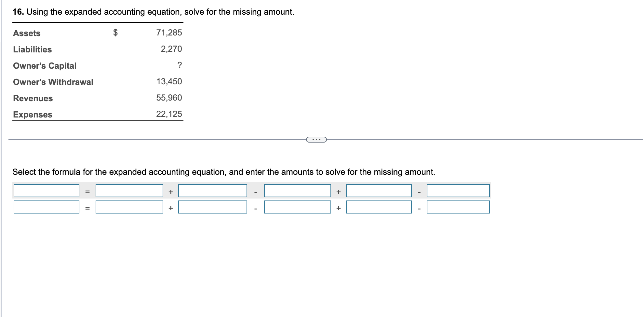The image size is (644, 317).
Task: Click the question 16 heading text
Action: click(x=153, y=11)
